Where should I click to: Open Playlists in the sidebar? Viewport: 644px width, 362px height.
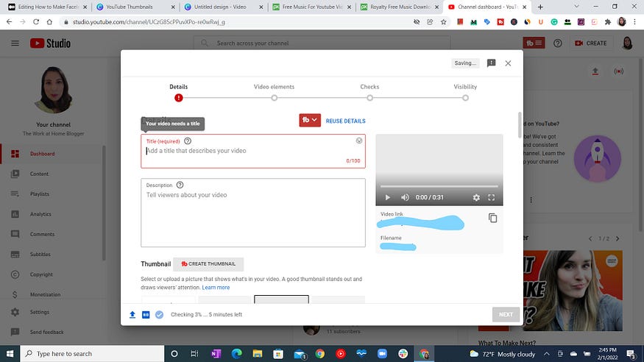click(x=52, y=194)
